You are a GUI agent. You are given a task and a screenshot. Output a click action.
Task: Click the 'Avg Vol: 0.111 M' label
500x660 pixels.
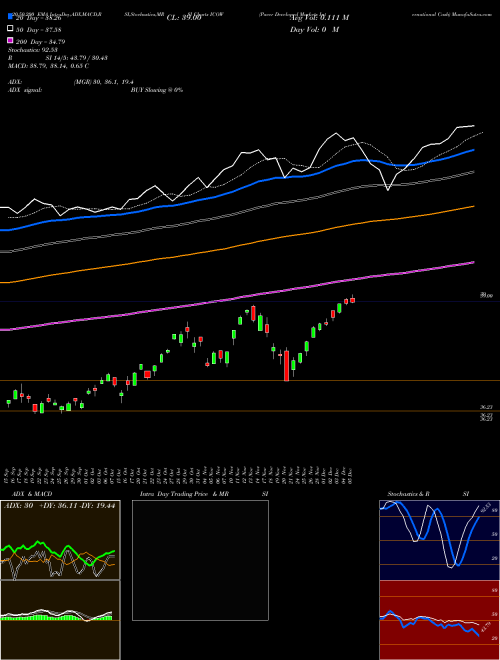coord(319,18)
